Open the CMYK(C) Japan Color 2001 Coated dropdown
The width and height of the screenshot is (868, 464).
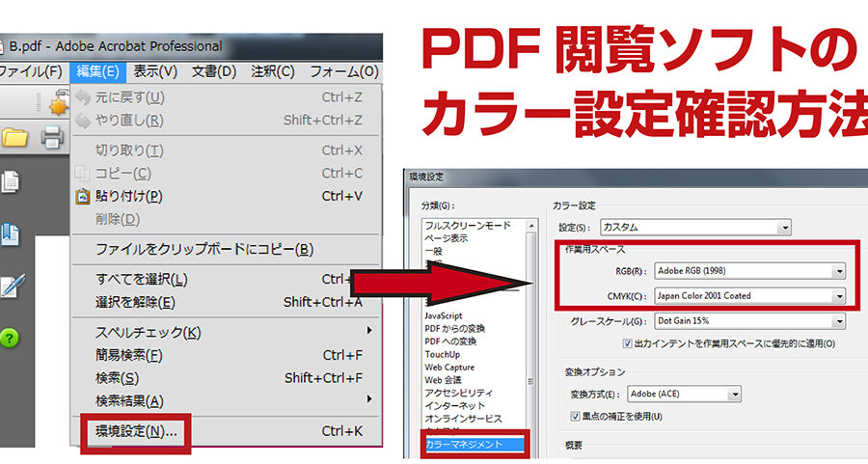pyautogui.click(x=749, y=296)
